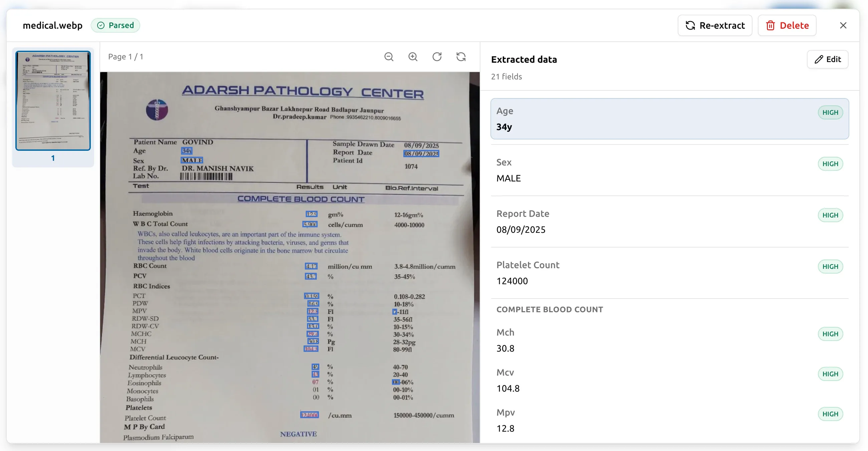Click HIGH confidence badge for Mpv

830,414
